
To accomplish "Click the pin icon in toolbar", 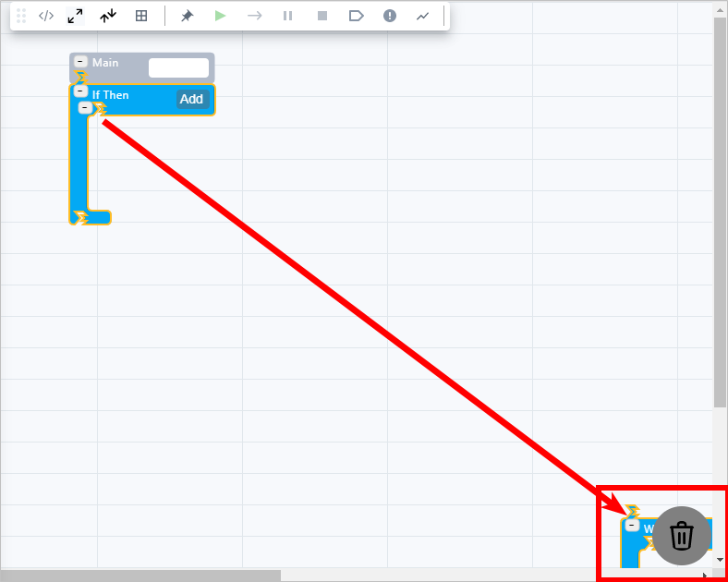I will [x=187, y=16].
